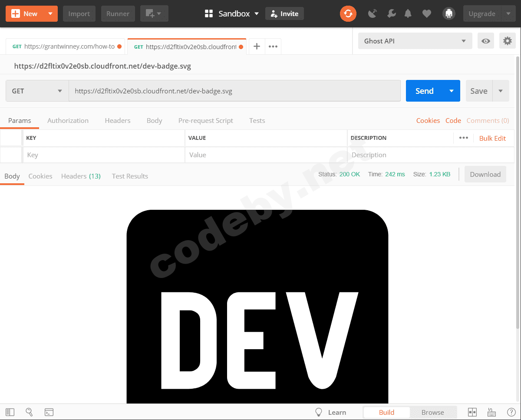Image resolution: width=521 pixels, height=420 pixels.
Task: Open manage environments gear icon
Action: [507, 41]
